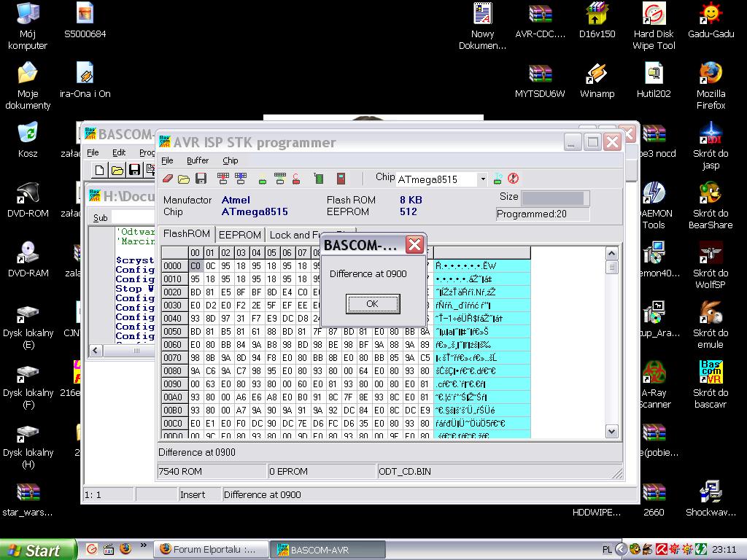
Task: Click the red chip icon with letter C
Action: pyautogui.click(x=296, y=179)
